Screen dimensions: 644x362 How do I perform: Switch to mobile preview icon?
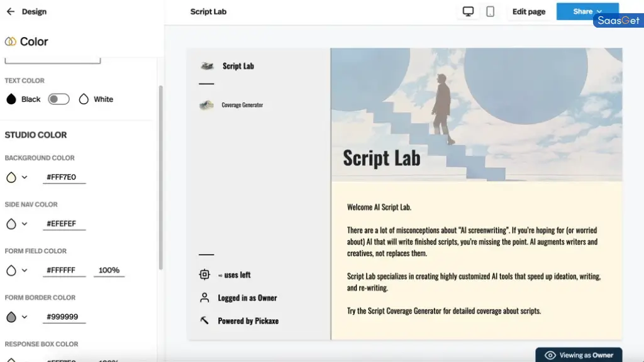click(x=490, y=11)
